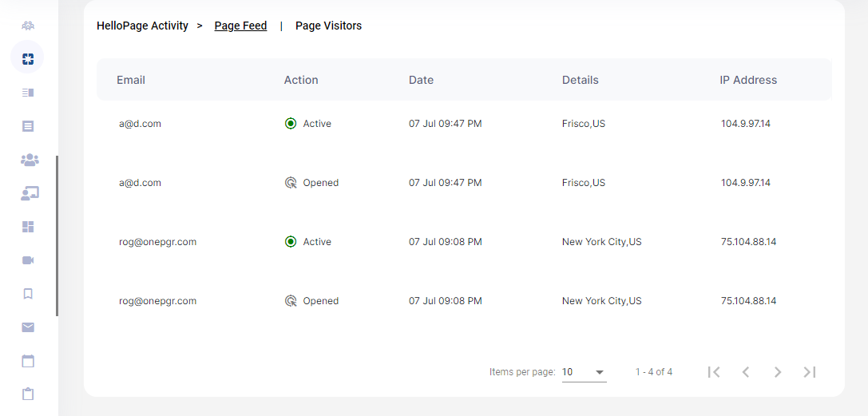Viewport: 868px width, 416px height.
Task: Open the clipboard icon in sidebar
Action: (28, 394)
